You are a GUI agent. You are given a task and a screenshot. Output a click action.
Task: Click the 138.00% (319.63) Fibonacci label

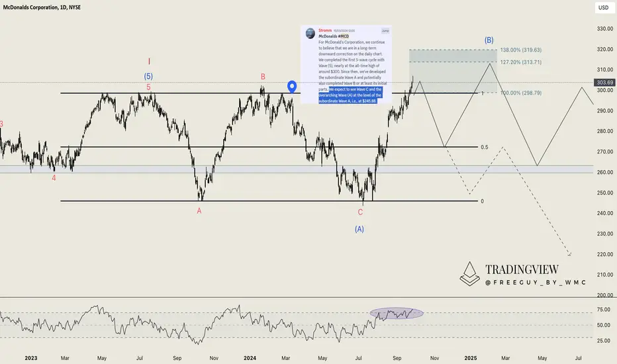(520, 50)
